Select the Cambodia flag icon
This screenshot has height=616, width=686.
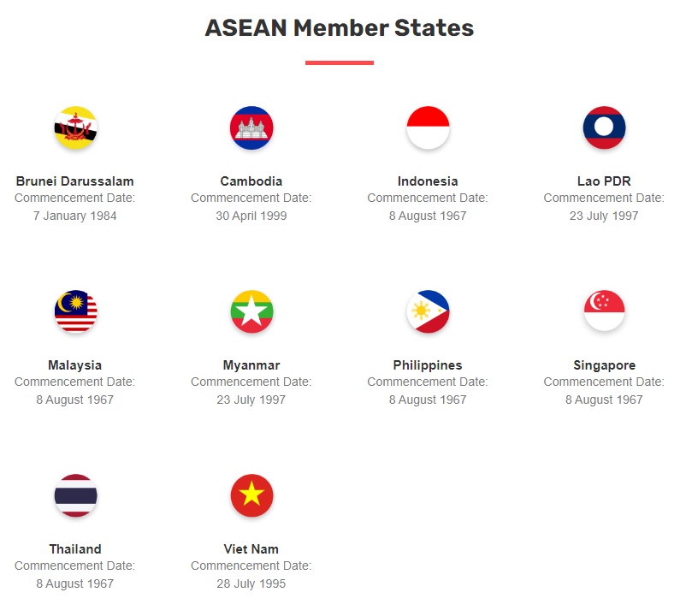click(x=251, y=128)
